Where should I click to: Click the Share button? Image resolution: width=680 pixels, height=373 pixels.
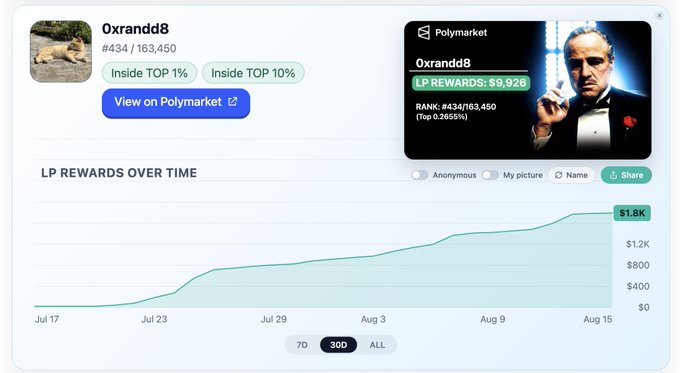coord(626,175)
